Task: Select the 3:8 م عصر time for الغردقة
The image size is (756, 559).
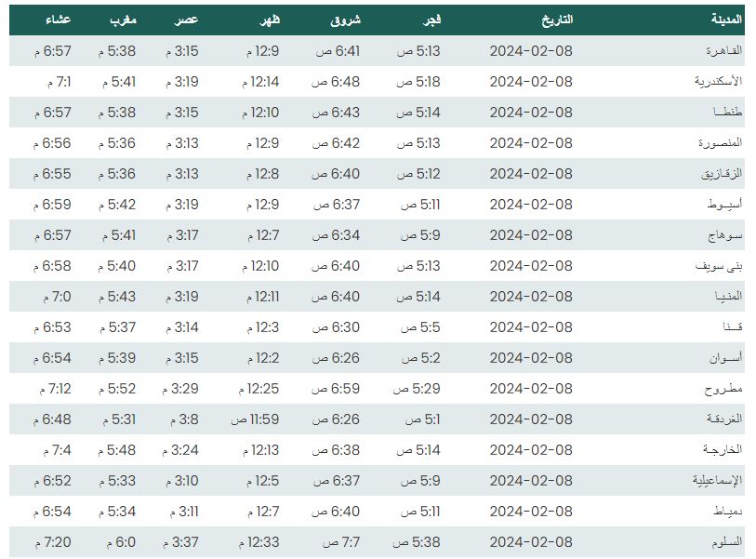Action: pyautogui.click(x=184, y=419)
